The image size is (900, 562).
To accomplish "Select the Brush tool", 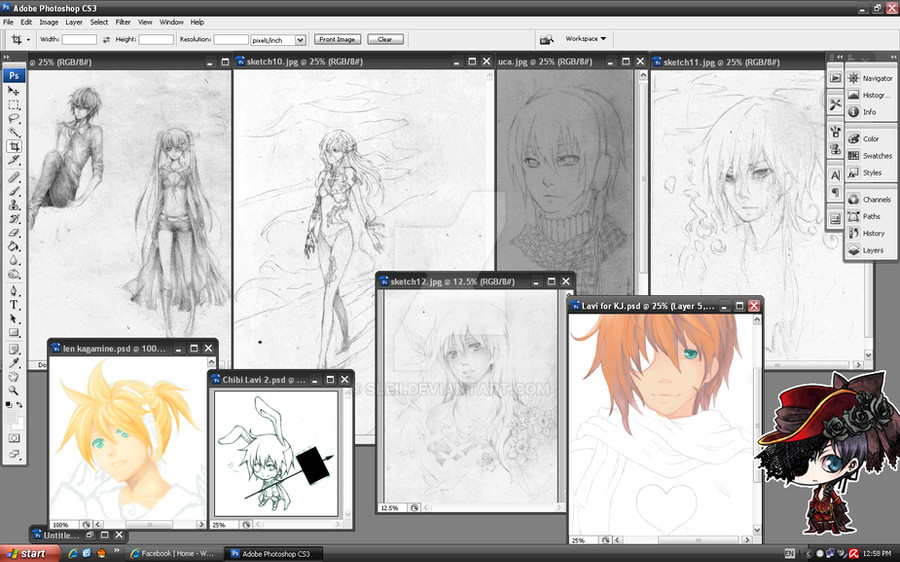I will [x=14, y=191].
